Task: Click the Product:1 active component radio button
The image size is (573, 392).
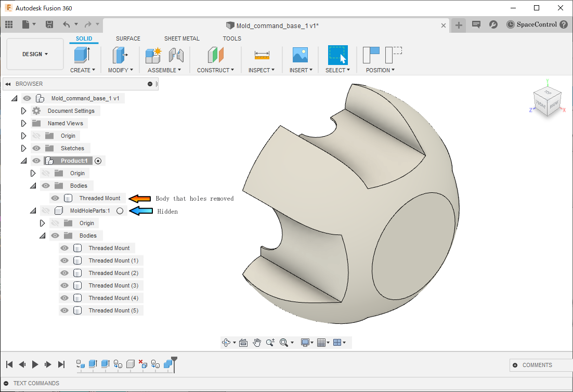Action: [98, 161]
